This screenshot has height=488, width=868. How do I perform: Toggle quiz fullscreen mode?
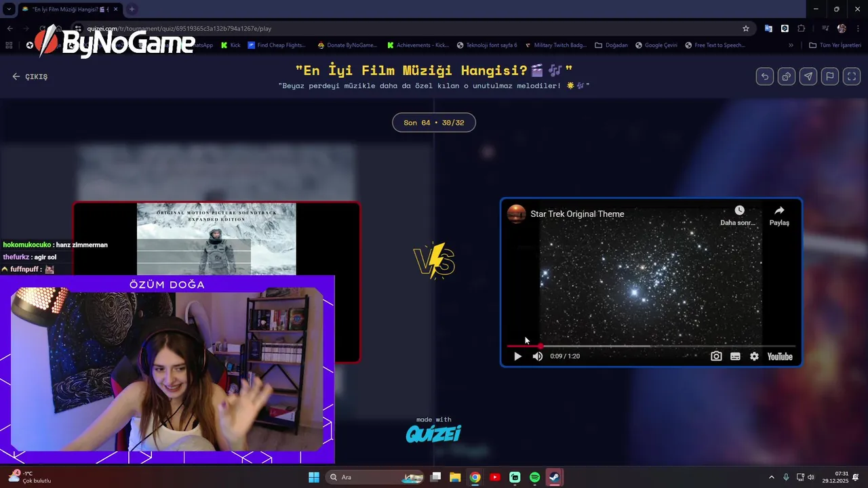point(852,77)
